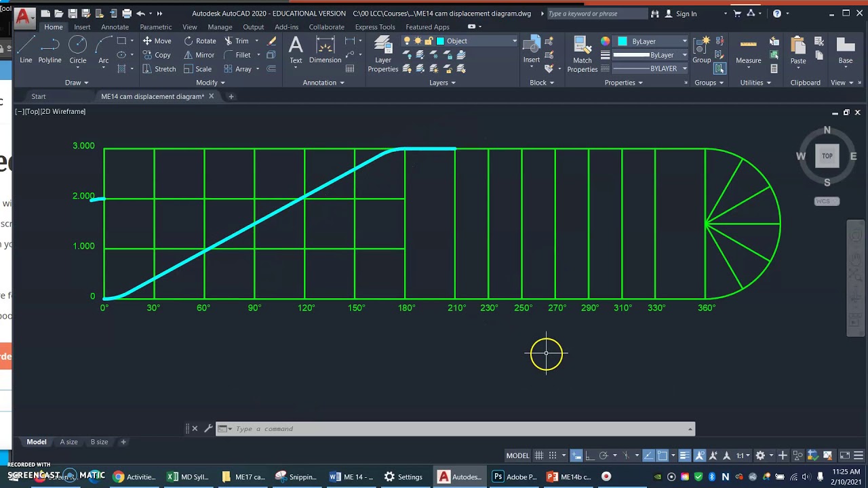The image size is (868, 488).
Task: Click the WCS label under ViewCube
Action: pos(827,201)
